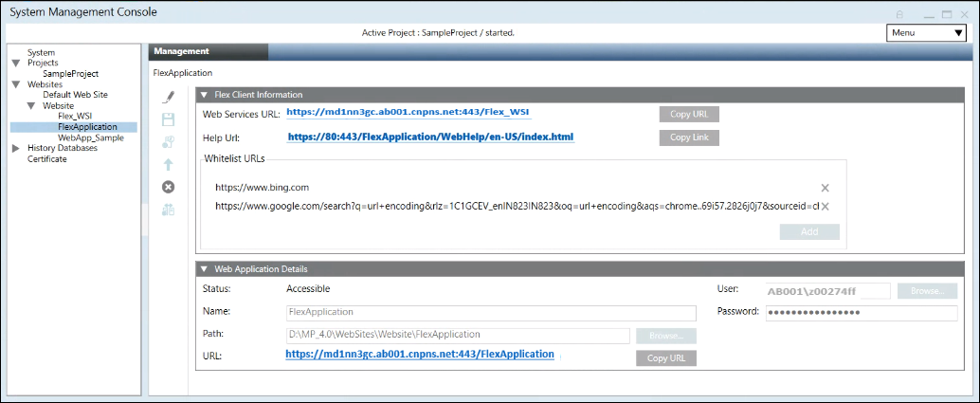Select Flex_WSI in the tree
This screenshot has width=980, height=403.
tap(75, 116)
